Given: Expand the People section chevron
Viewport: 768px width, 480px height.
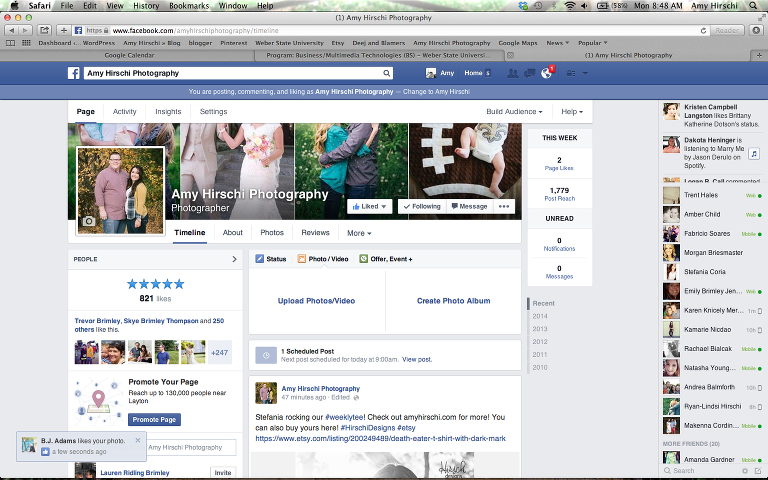Looking at the screenshot, I should (x=234, y=259).
